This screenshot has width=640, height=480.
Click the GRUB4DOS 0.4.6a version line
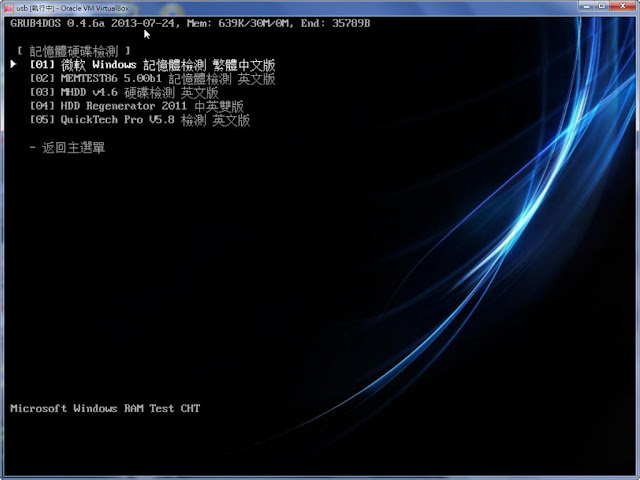(x=190, y=23)
